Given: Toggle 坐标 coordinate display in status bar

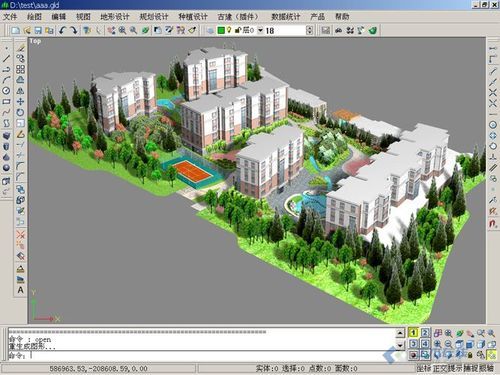Looking at the screenshot, I should coord(424,368).
